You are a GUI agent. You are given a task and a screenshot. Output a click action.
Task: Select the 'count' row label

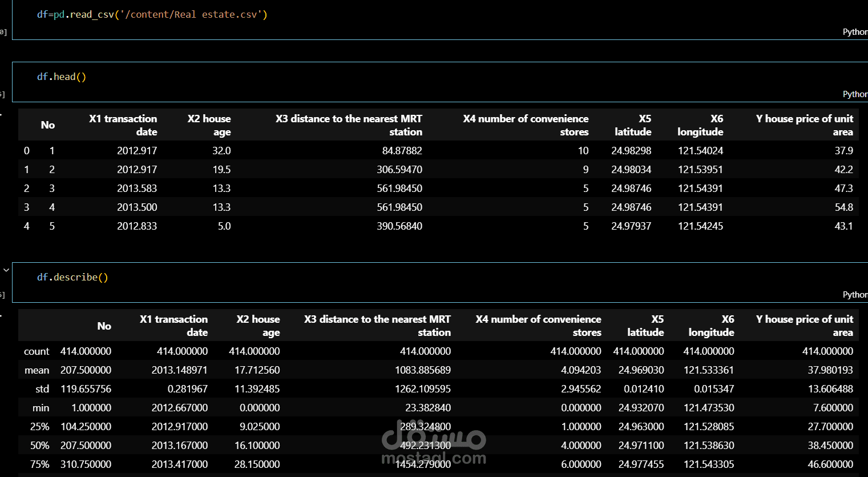point(37,351)
